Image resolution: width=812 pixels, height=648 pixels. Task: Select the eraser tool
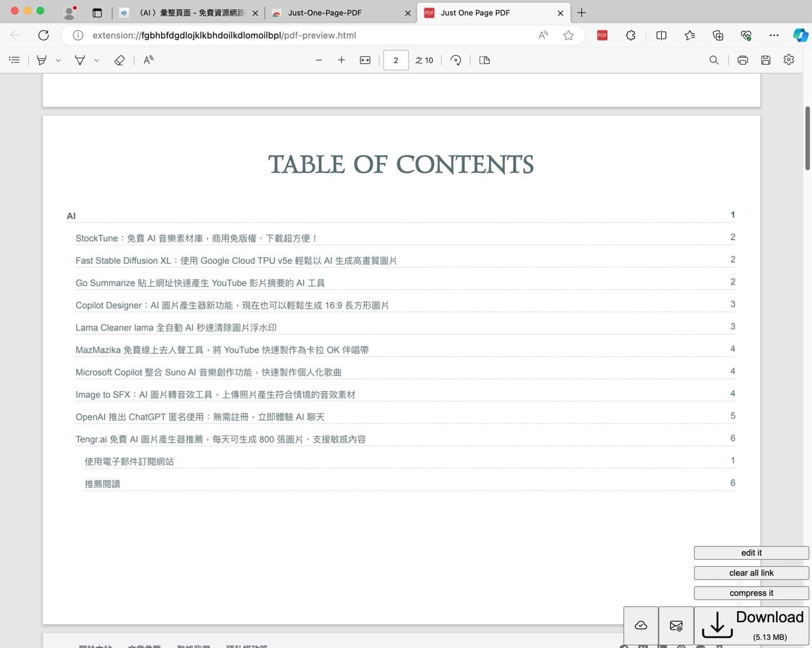[x=119, y=60]
